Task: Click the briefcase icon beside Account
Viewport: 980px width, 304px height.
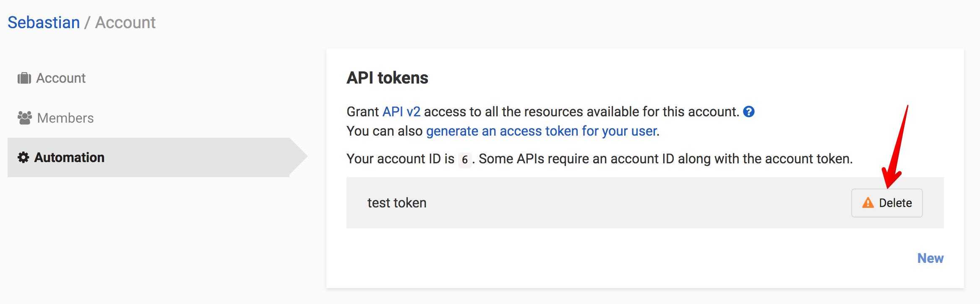Action: click(24, 78)
